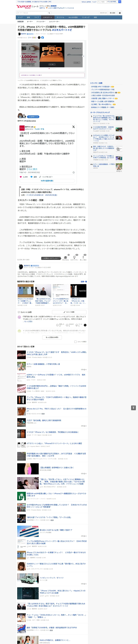
Task: Click the ココがポイント badge
Action: (33, 117)
